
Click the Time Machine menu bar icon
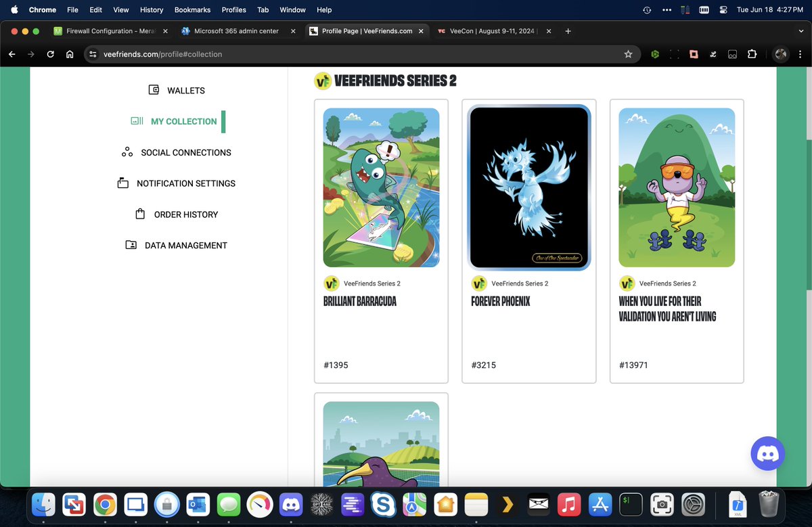647,10
